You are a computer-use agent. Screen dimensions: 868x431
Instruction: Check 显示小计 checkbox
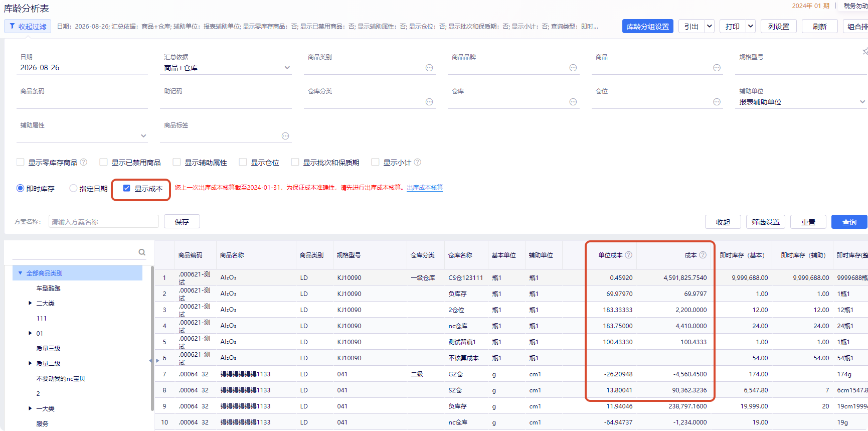[x=375, y=162]
